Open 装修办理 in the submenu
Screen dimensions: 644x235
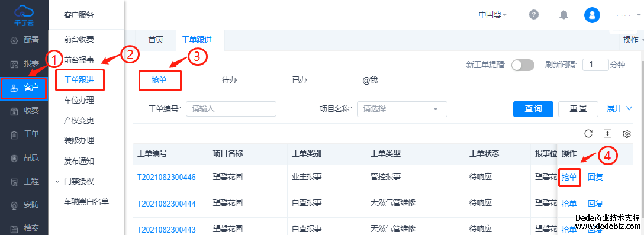(x=79, y=140)
